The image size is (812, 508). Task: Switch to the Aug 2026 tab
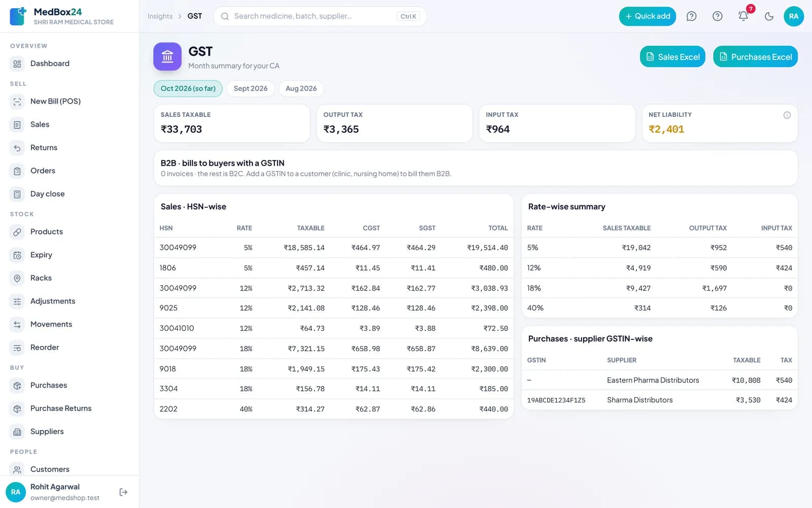[x=301, y=88]
